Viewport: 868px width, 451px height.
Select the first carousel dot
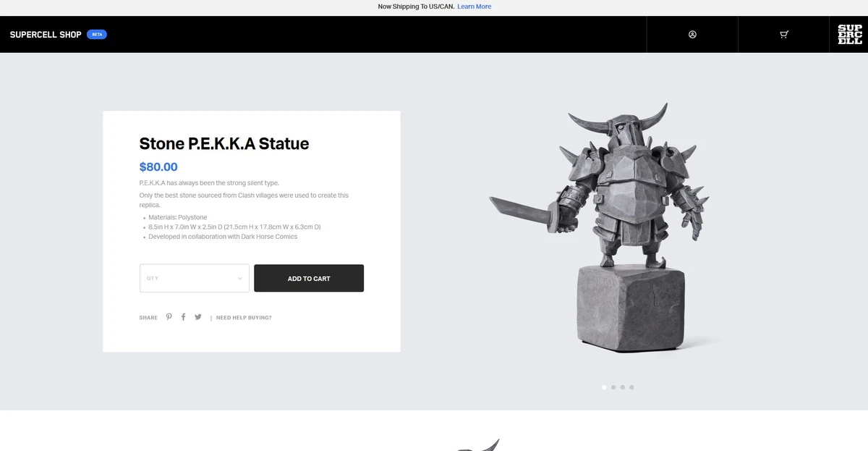[x=604, y=387]
